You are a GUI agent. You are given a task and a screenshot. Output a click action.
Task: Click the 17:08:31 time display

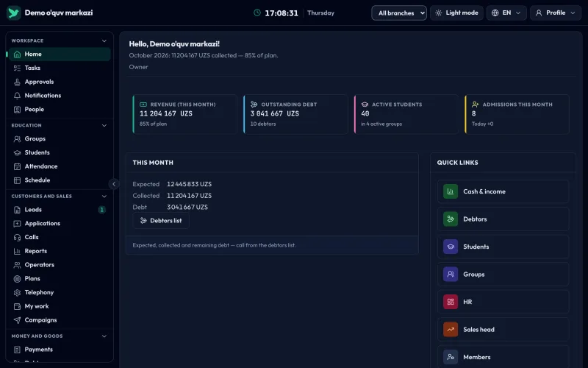tap(282, 13)
